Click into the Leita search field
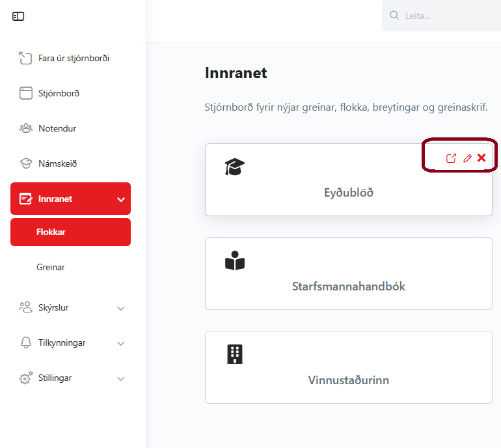This screenshot has width=501, height=448. click(x=449, y=16)
